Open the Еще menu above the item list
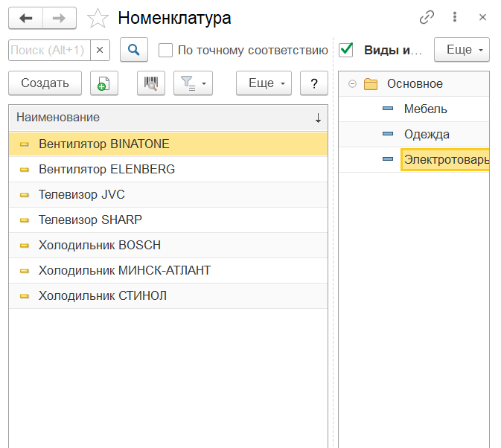Image resolution: width=501 pixels, height=448 pixels. tap(264, 83)
